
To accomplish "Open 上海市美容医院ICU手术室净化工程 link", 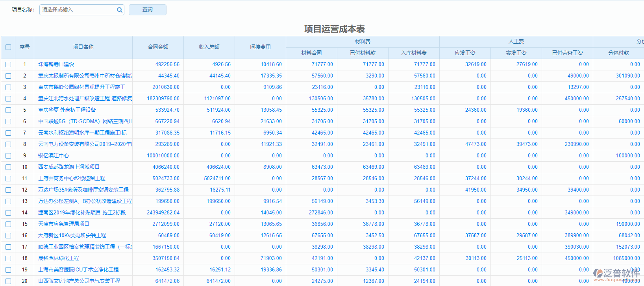I will coord(78,269).
